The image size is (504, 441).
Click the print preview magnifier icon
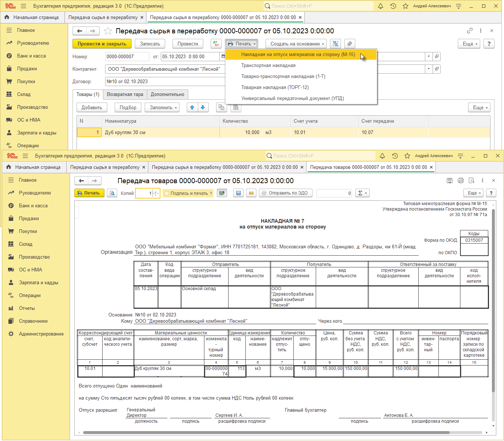pyautogui.click(x=112, y=193)
